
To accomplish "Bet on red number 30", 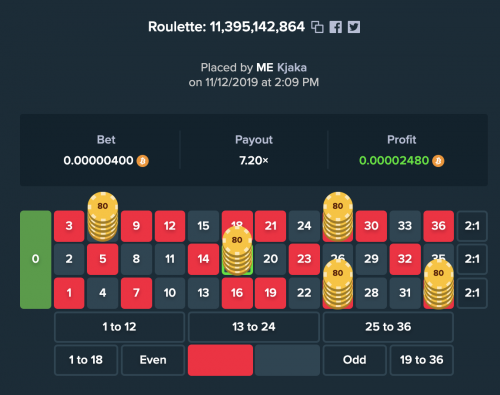I will click(371, 226).
